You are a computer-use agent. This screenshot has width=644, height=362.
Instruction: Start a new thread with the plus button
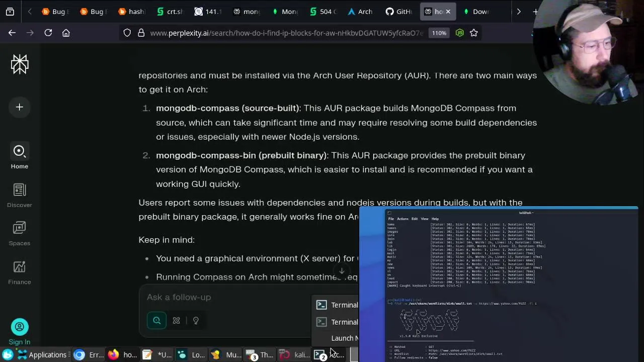20,107
